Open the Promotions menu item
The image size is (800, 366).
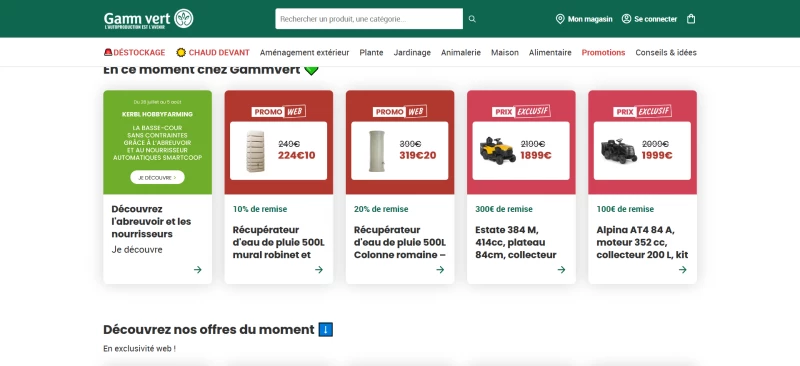[x=604, y=52]
